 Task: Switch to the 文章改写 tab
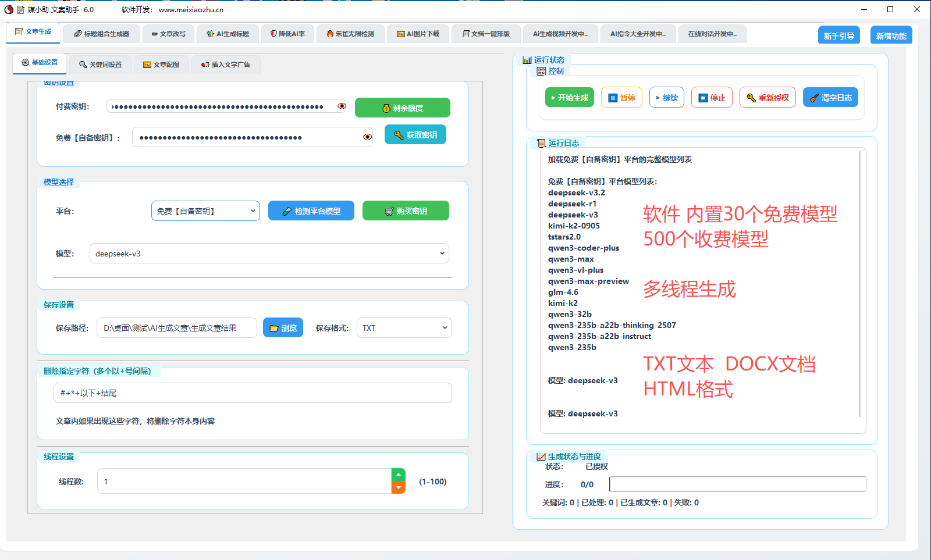click(x=168, y=34)
